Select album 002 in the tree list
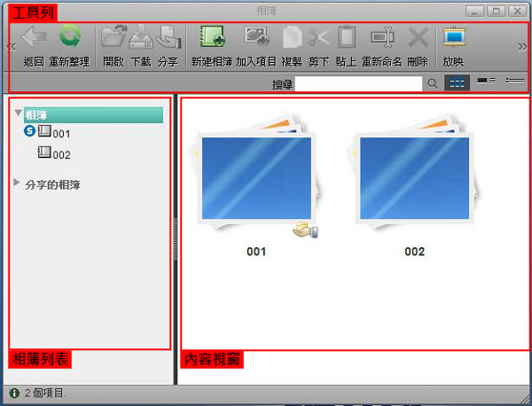The height and width of the screenshot is (406, 532). (60, 154)
